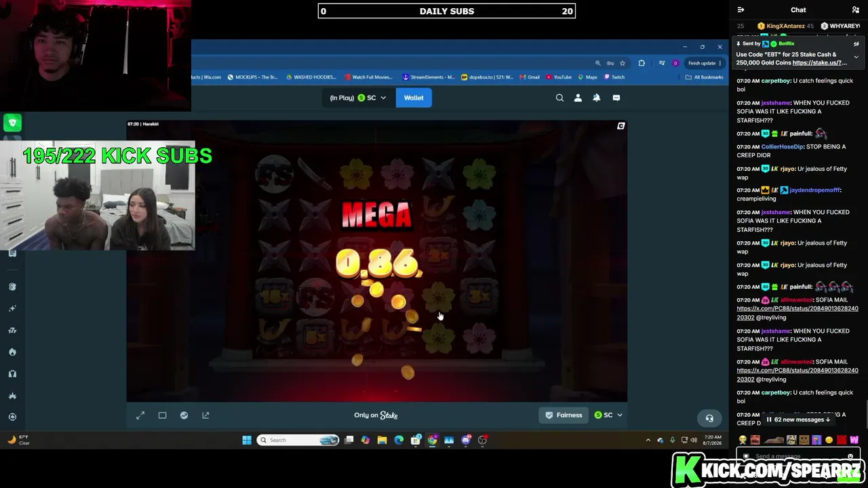Jump to 62 new messages
Image resolution: width=868 pixels, height=488 pixels.
click(798, 420)
